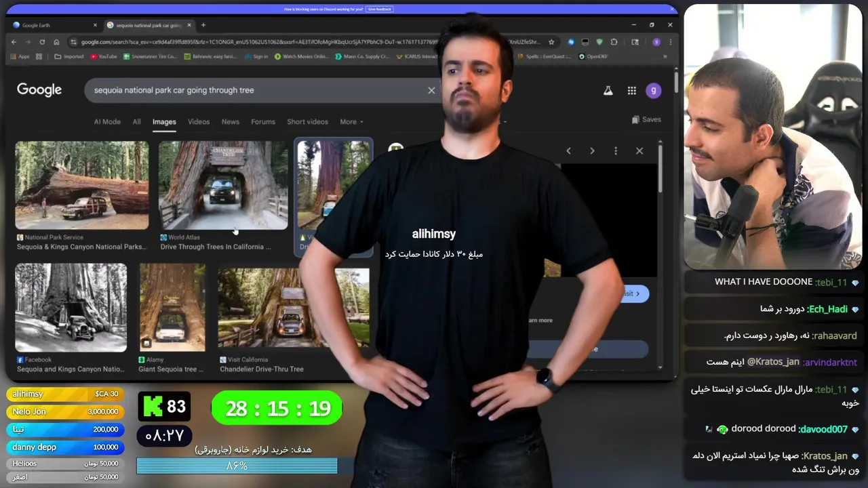Open the Facebook black-and-white tunnel tree image
Viewport: 868px width, 488px height.
tap(71, 308)
